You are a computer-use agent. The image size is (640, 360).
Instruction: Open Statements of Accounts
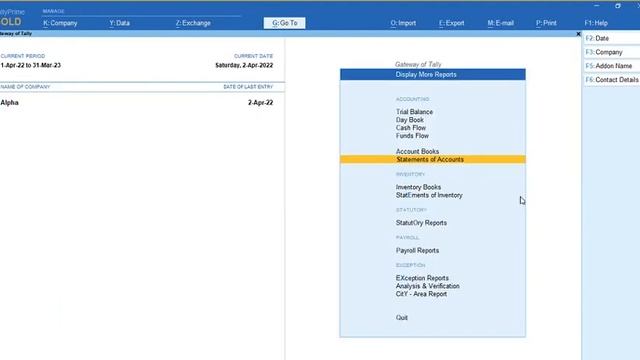pyautogui.click(x=433, y=160)
